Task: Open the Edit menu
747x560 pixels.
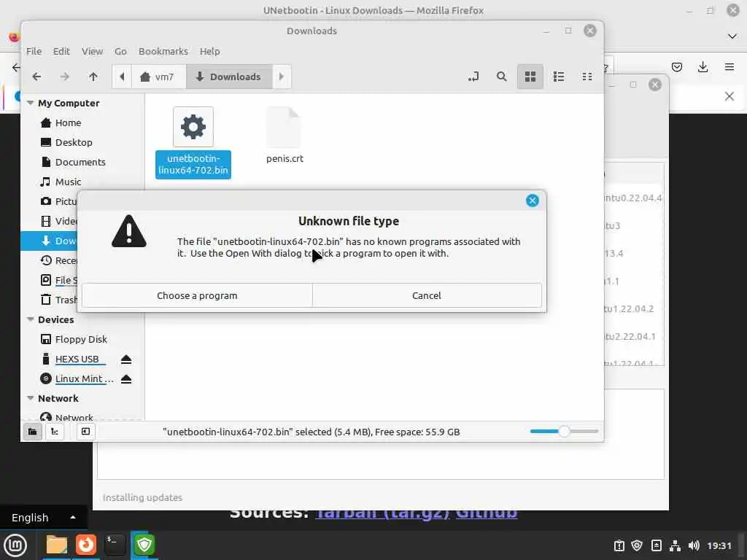Action: click(x=61, y=51)
